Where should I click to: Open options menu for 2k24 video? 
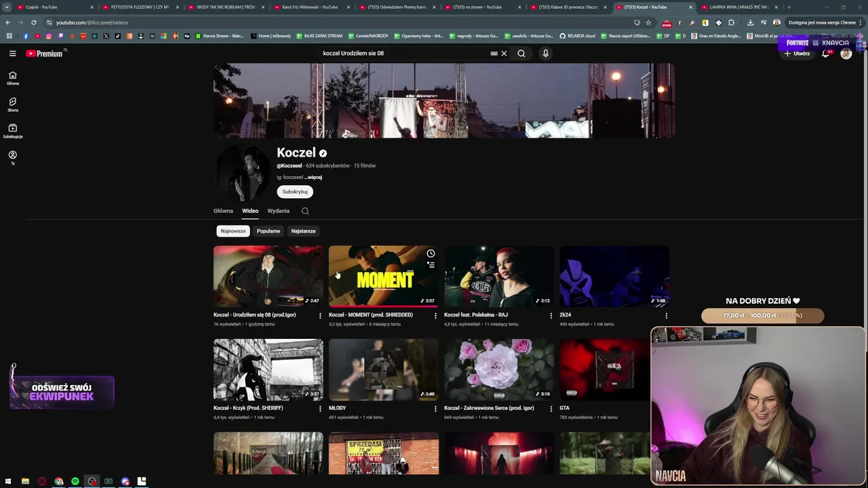click(666, 316)
